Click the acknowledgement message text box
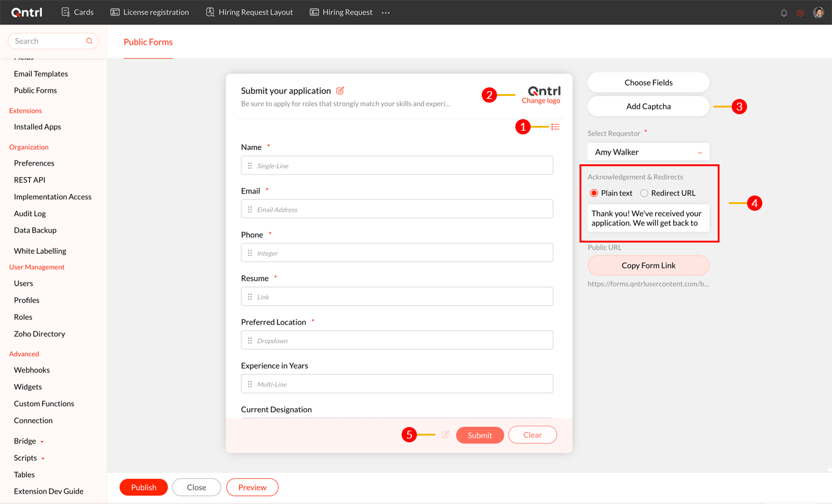Viewport: 832px width, 504px height. pos(649,218)
